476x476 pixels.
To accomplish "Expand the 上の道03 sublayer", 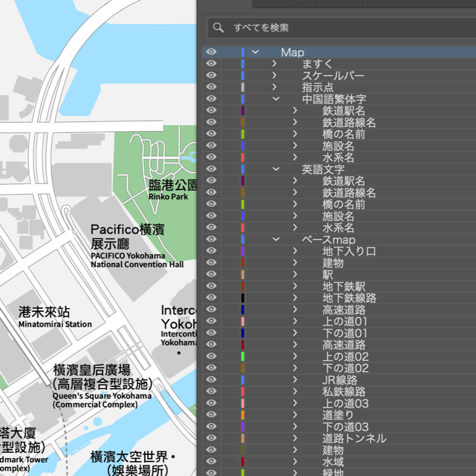I will point(295,403).
